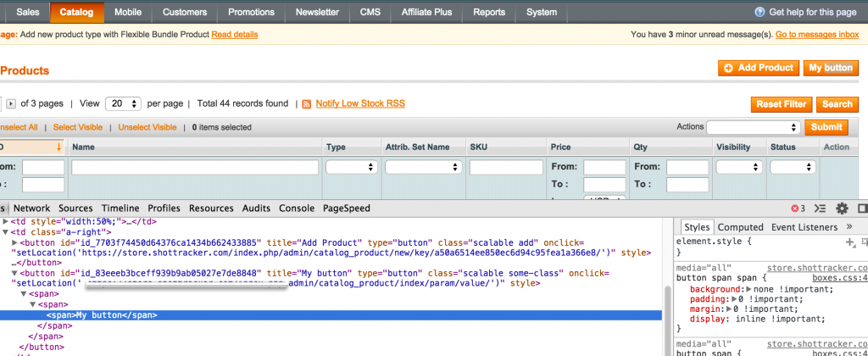Open DevTools settings gear
The image size is (868, 356).
coord(842,209)
